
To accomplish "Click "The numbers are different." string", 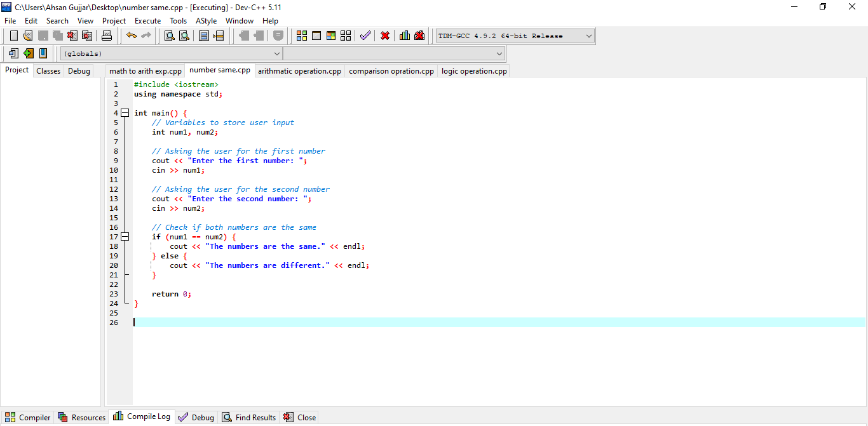I will pyautogui.click(x=268, y=265).
